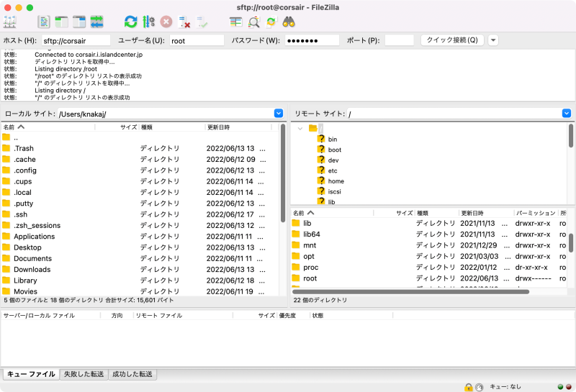Viewport: 576px width, 392px height.
Task: Click the remote tree vertical scrollbar
Action: [571, 136]
